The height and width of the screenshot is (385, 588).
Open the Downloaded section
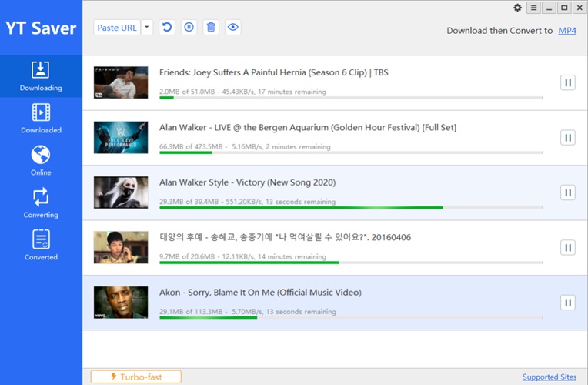tap(41, 119)
